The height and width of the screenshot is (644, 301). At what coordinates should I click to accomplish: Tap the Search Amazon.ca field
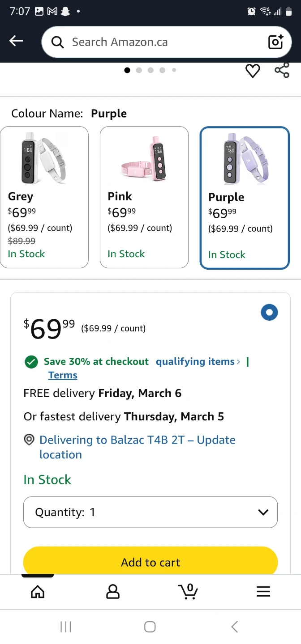pyautogui.click(x=161, y=42)
